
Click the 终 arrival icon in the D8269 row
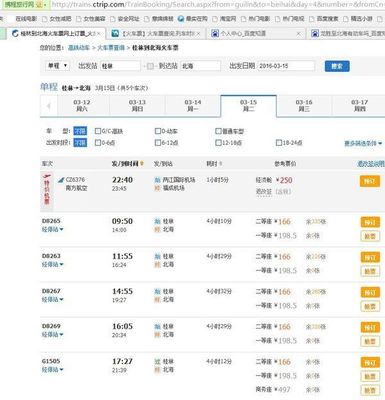(x=157, y=334)
